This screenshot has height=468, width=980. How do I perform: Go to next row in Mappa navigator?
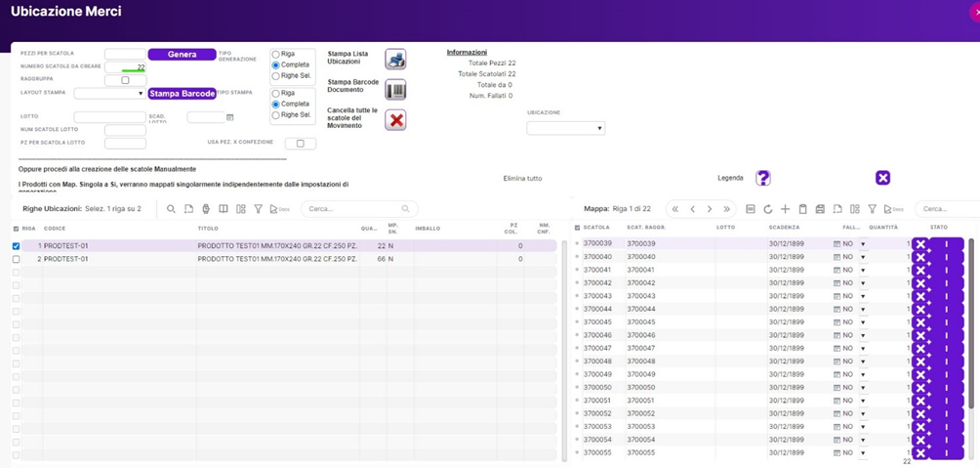tap(710, 209)
